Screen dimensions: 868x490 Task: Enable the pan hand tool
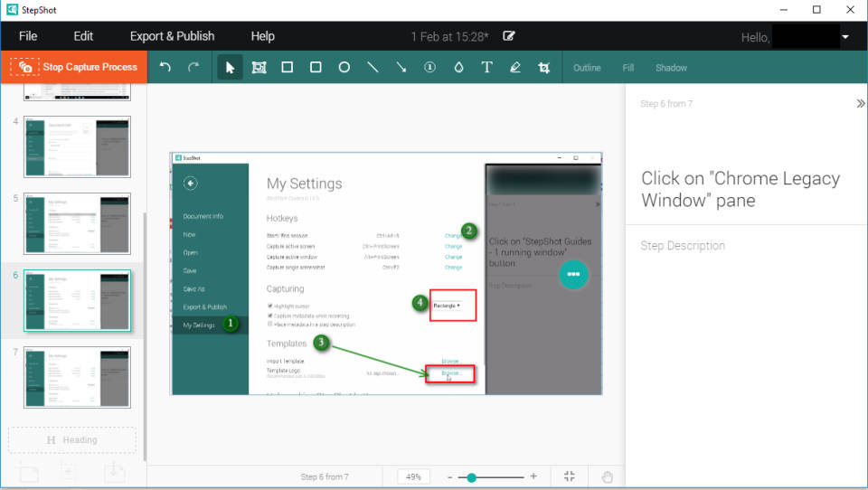[x=608, y=476]
